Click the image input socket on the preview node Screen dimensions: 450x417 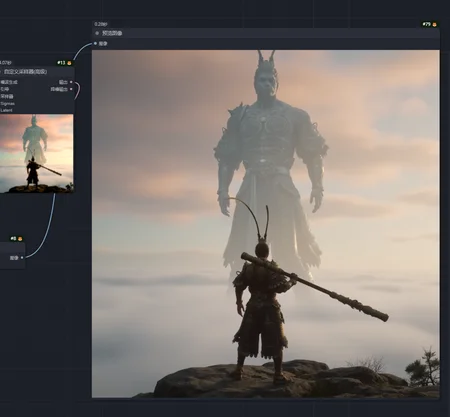[95, 44]
